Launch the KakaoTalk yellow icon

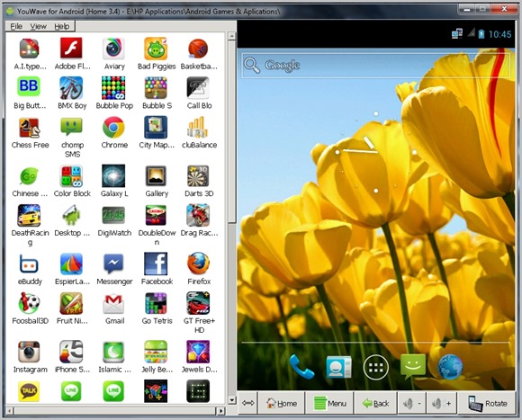(x=29, y=391)
